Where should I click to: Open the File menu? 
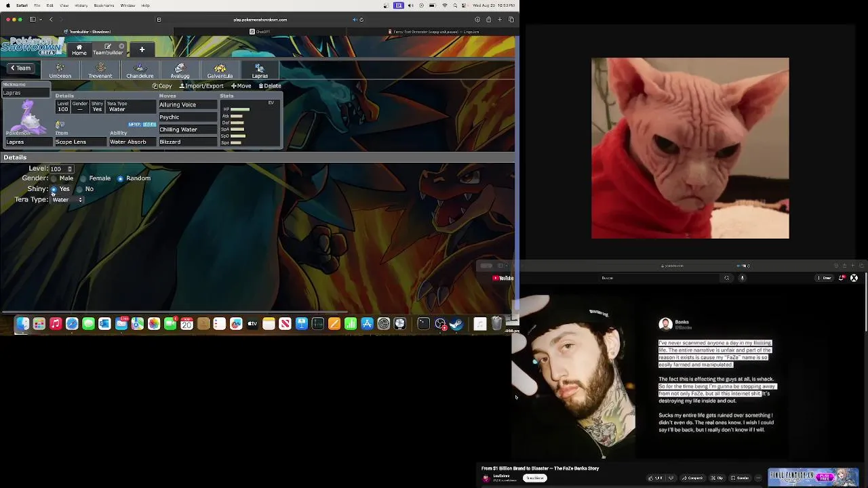click(x=37, y=5)
